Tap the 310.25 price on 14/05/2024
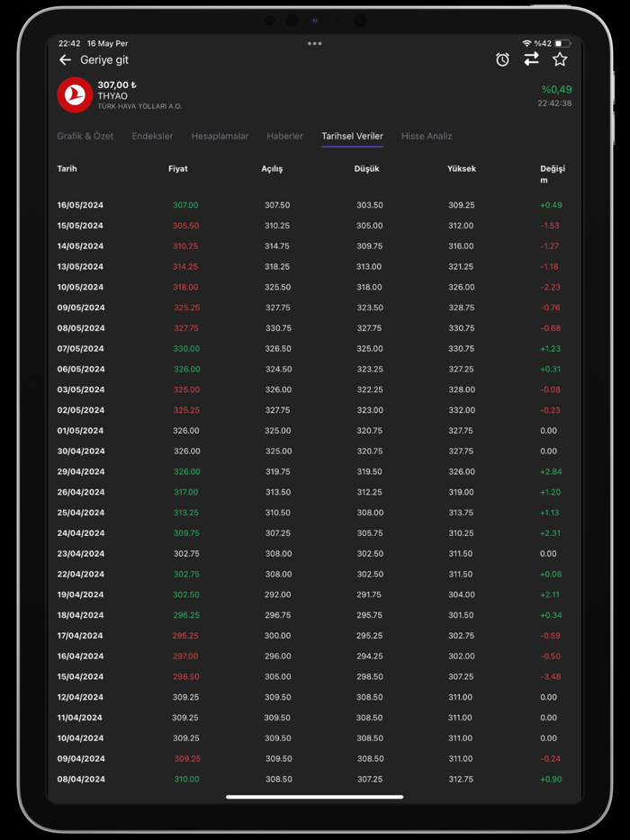Image resolution: width=630 pixels, height=840 pixels. 185,246
